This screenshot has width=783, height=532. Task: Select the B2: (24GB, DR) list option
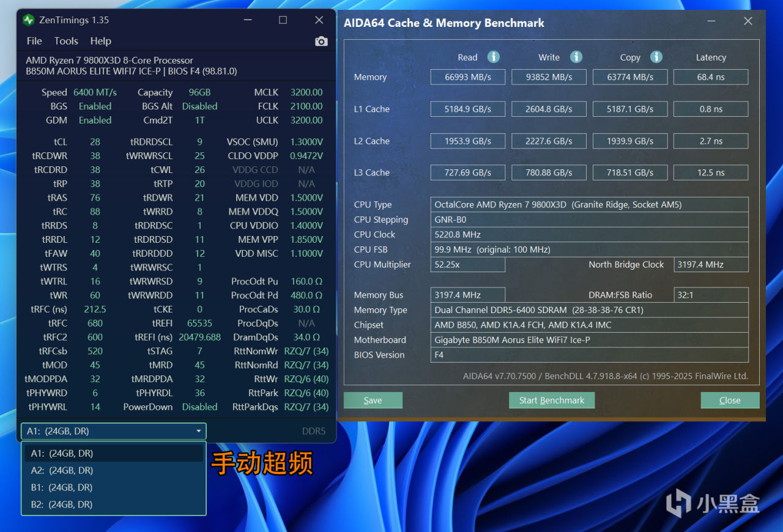(114, 504)
